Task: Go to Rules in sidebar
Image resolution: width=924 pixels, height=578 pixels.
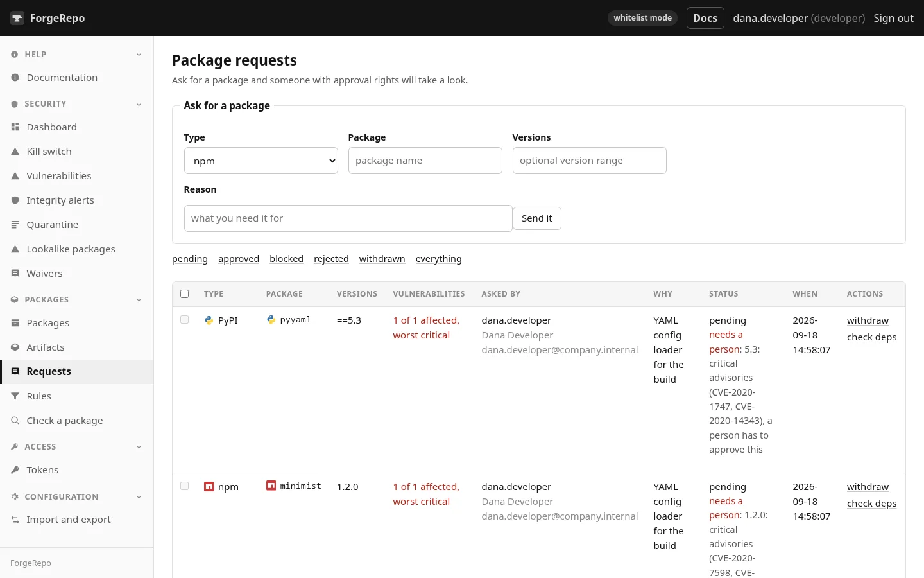Action: point(77,396)
